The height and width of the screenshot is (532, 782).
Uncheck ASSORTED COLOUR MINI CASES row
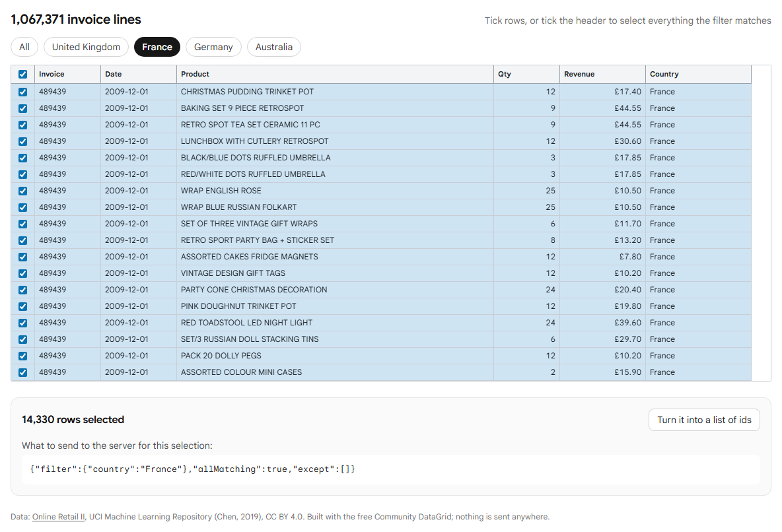pos(22,372)
